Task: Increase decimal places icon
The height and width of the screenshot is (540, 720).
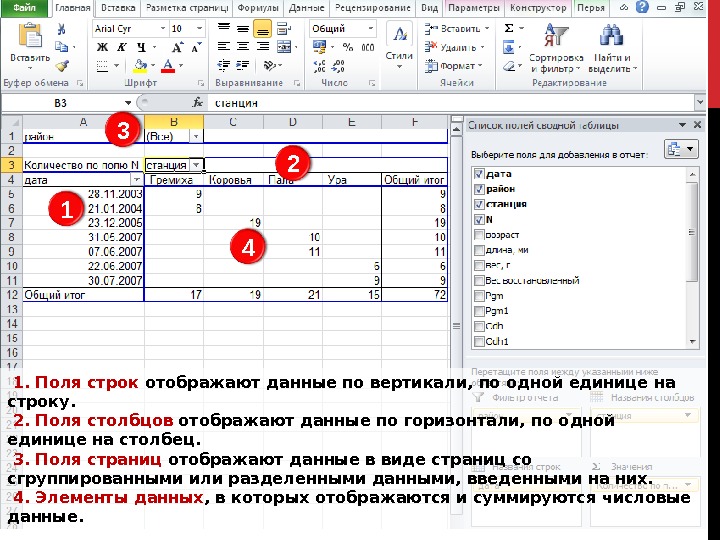Action: click(319, 67)
